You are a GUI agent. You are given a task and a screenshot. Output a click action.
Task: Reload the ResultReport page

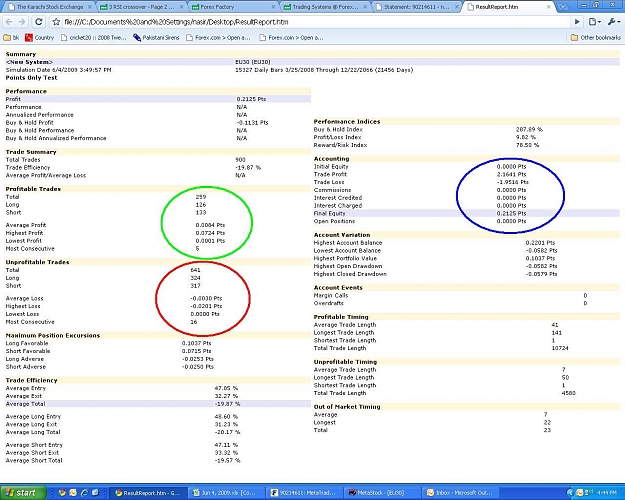39,22
